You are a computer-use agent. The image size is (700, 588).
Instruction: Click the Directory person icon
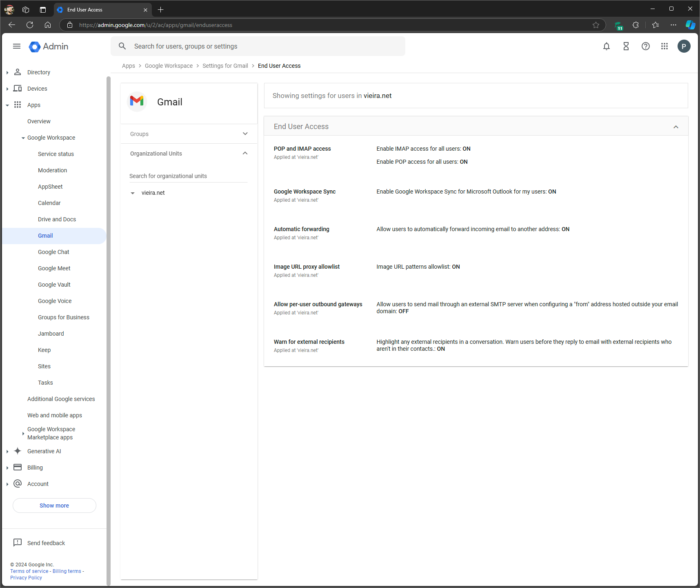[x=18, y=72]
